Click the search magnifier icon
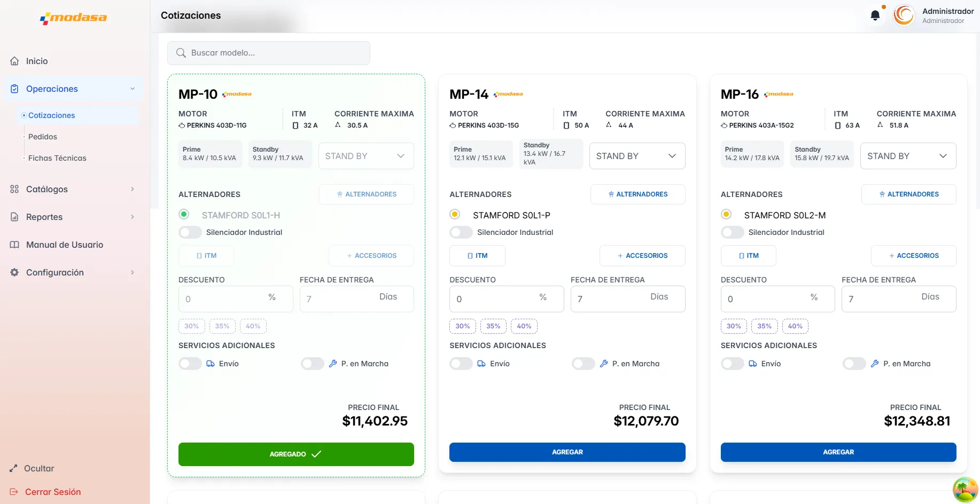The width and height of the screenshot is (980, 504). [181, 53]
